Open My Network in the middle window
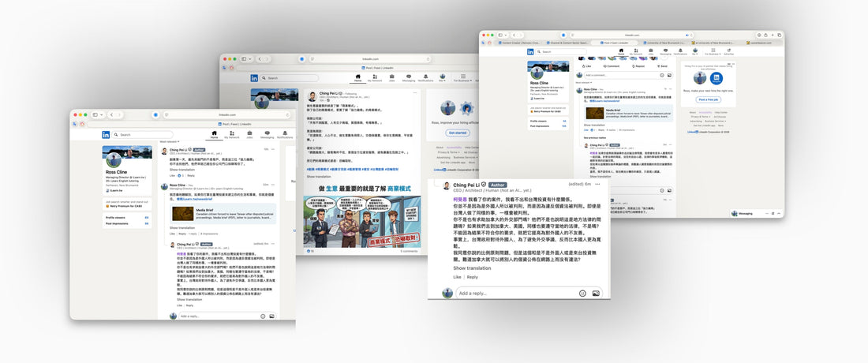This screenshot has width=868, height=363. pyautogui.click(x=375, y=78)
